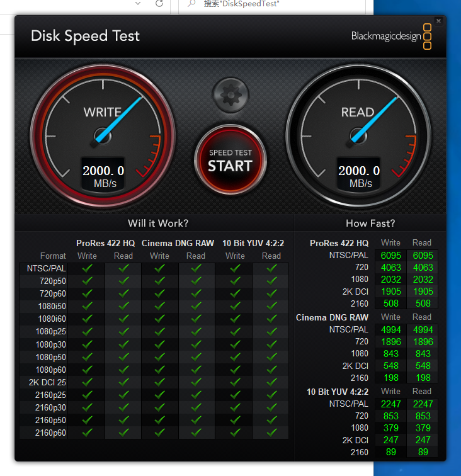The image size is (461, 476).
Task: Click Cinema DNG RAW header in Will it Work
Action: (178, 243)
